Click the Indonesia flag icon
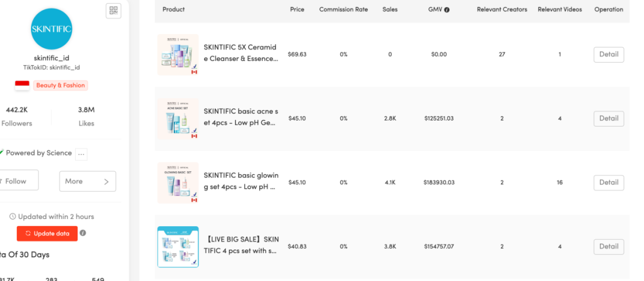The height and width of the screenshot is (281, 644). (x=22, y=85)
